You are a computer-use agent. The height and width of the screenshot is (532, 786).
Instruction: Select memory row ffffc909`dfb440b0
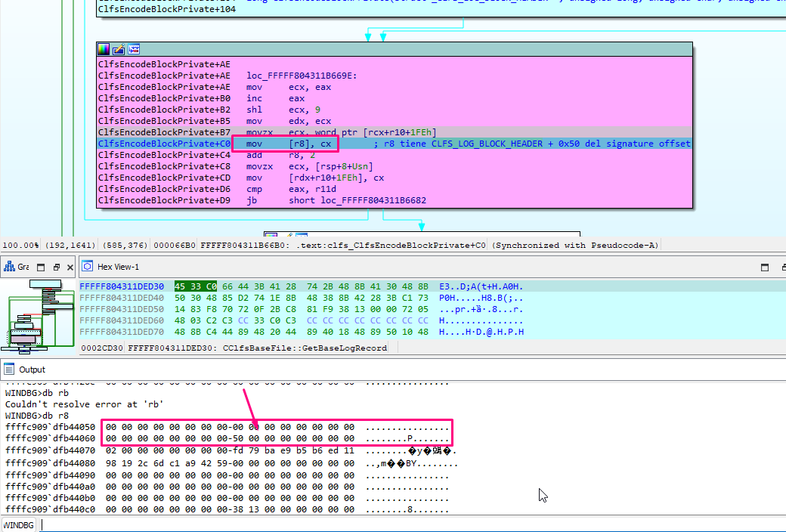point(227,499)
